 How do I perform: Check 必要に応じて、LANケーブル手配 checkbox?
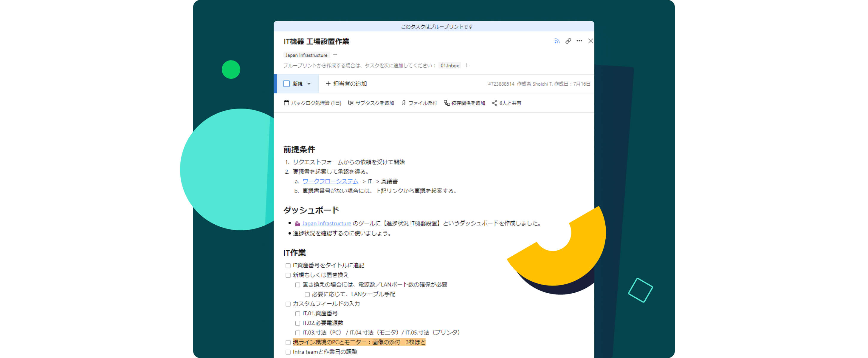coord(307,294)
